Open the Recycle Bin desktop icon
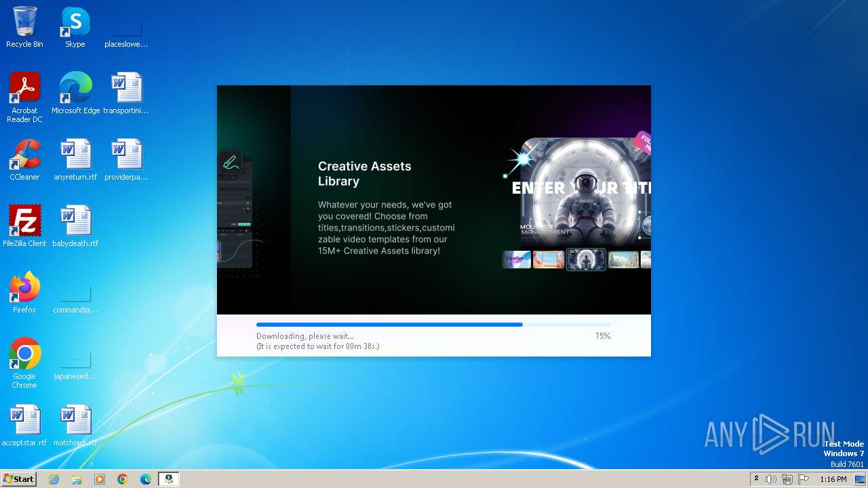 [x=24, y=27]
